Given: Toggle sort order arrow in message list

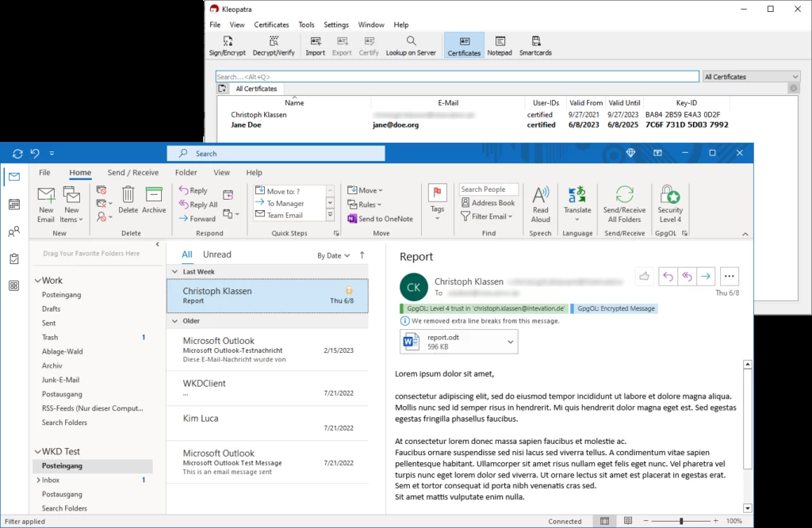Looking at the screenshot, I should [362, 255].
